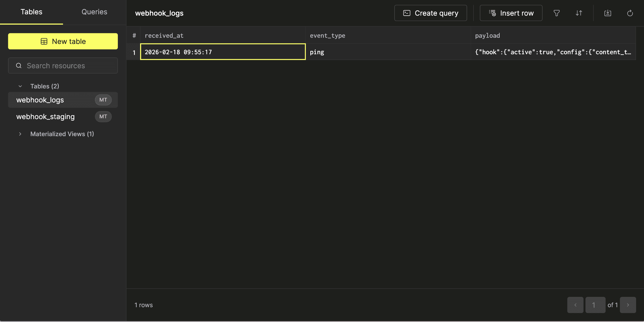Open the webhook_staging table
Screen dimensions: 644x322
46,116
